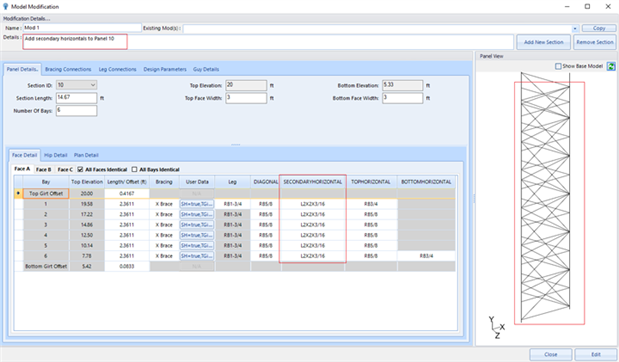This screenshot has height=362, width=619.
Task: Open the Leg Connections tab
Action: point(117,69)
